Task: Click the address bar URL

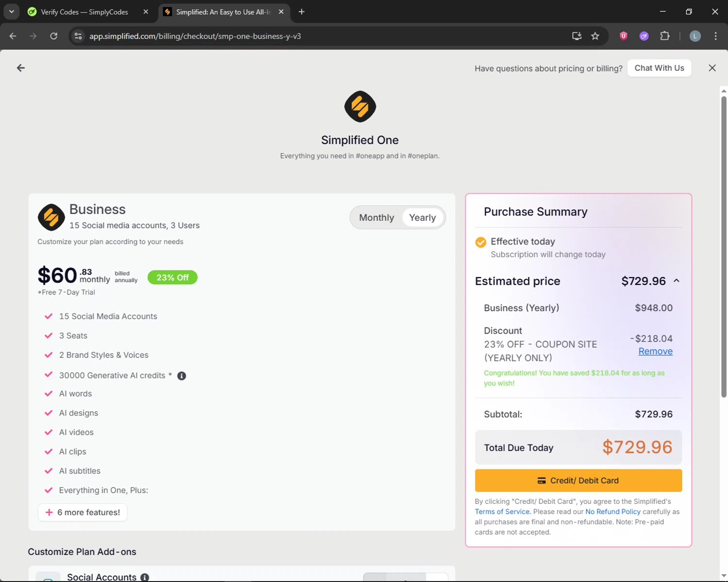Action: (195, 36)
